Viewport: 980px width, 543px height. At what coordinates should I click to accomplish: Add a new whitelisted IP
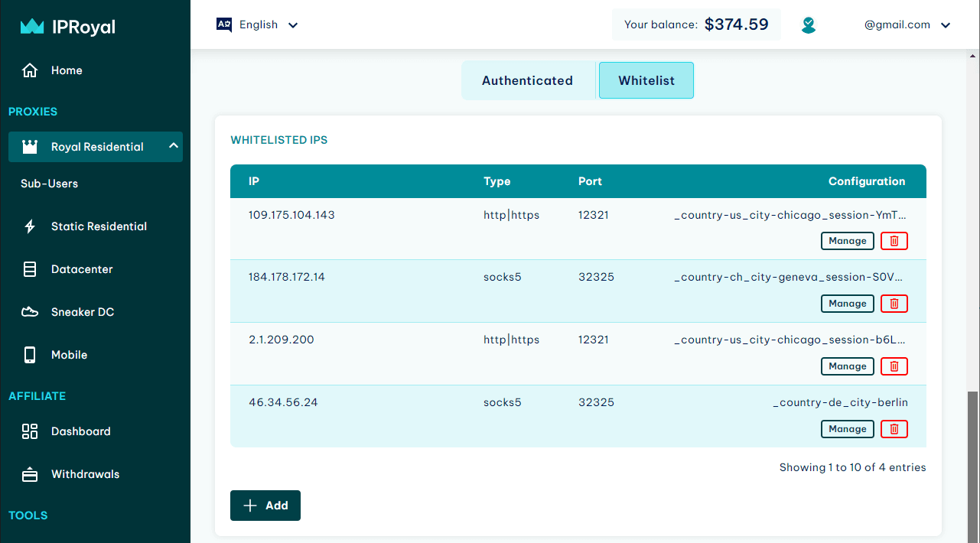(x=265, y=506)
